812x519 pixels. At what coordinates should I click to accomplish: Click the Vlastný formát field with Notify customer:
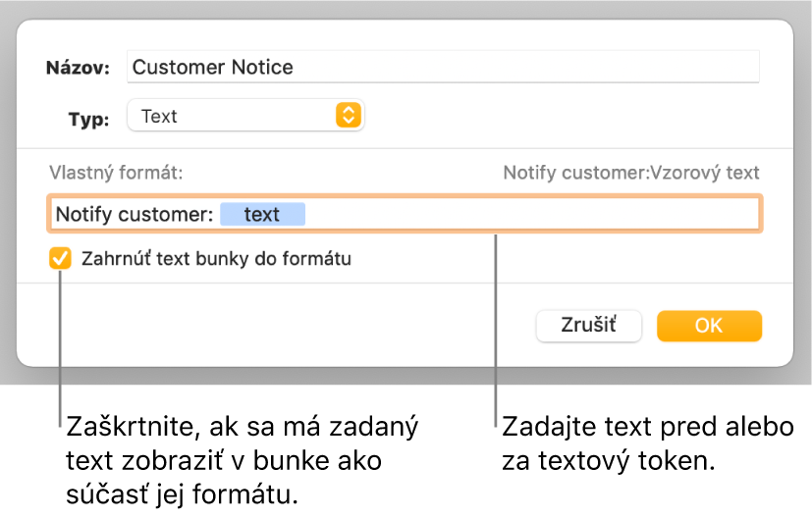[x=405, y=214]
